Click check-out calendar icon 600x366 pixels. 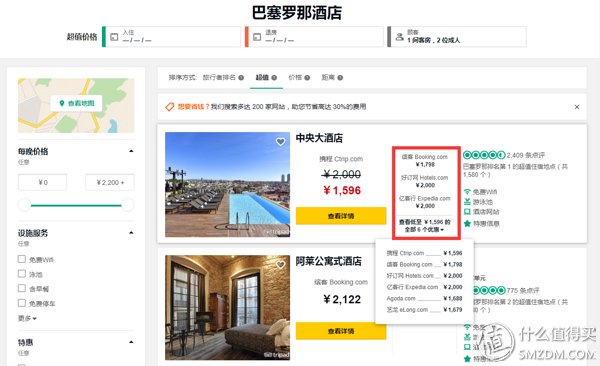tap(257, 37)
